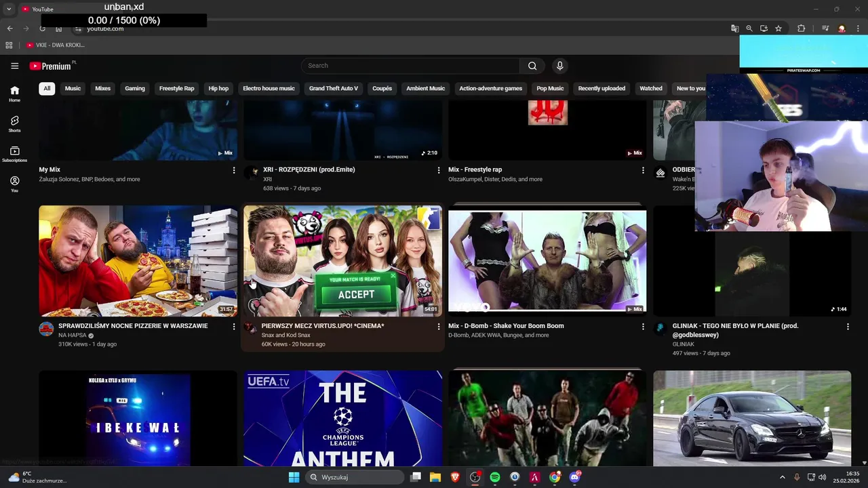Reload the page with refresh icon
This screenshot has width=868, height=488.
tap(42, 28)
